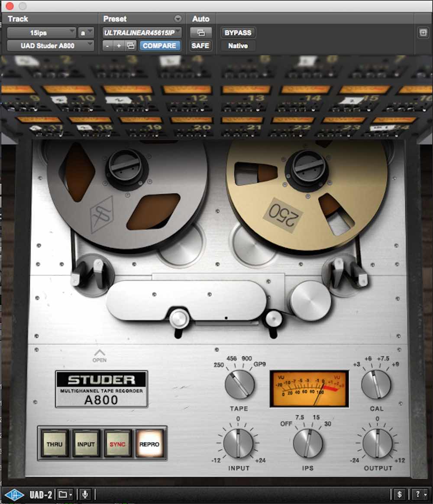
Task: Set tape type to 456 label
Action: [232, 359]
